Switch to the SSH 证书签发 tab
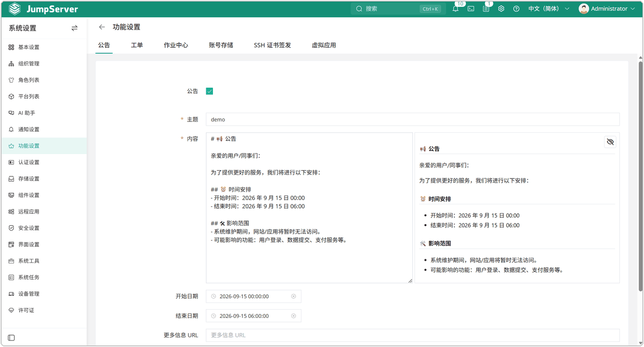Image resolution: width=644 pixels, height=347 pixels. 273,45
